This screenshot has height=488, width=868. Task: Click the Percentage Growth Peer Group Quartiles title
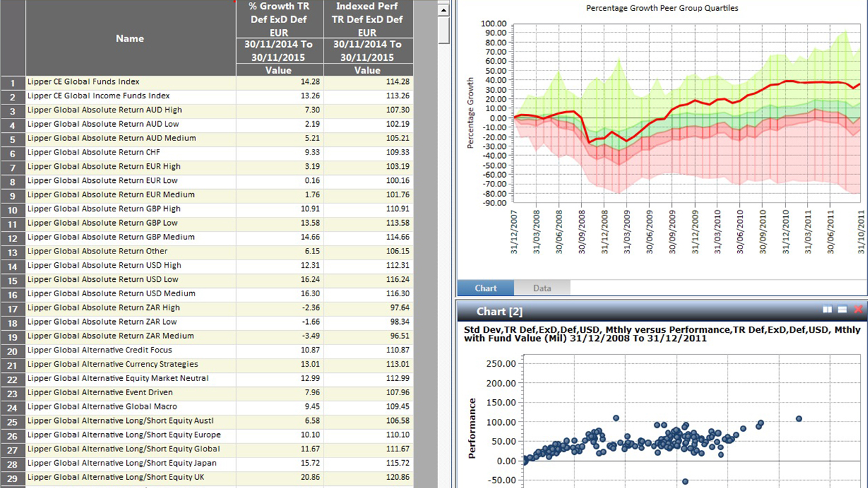coord(662,8)
